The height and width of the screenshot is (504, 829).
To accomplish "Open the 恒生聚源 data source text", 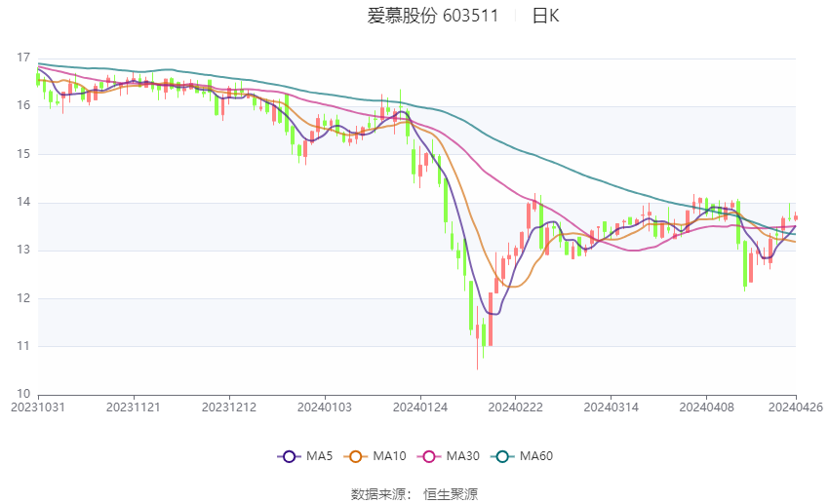I will point(451,494).
